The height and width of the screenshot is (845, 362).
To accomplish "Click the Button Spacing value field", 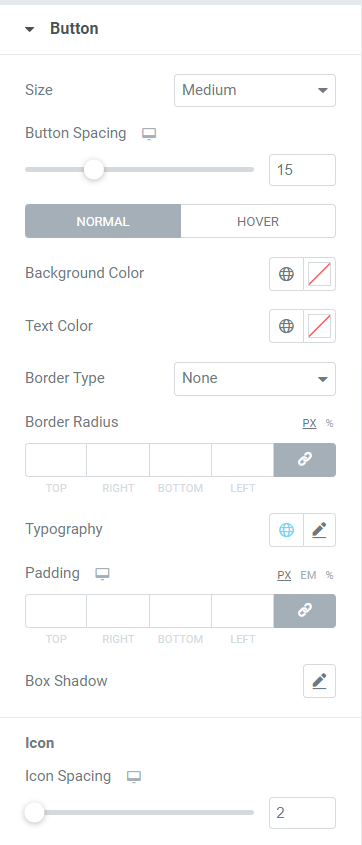I will coord(302,170).
